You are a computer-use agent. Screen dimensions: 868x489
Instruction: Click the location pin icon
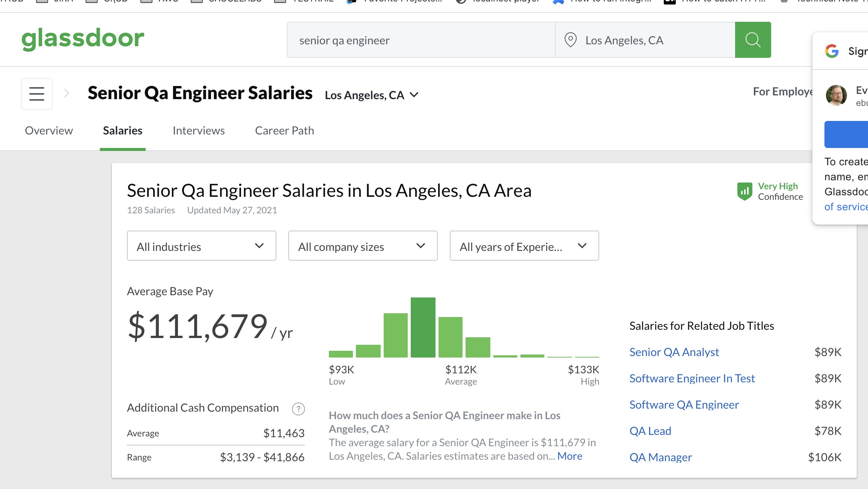[x=571, y=40]
